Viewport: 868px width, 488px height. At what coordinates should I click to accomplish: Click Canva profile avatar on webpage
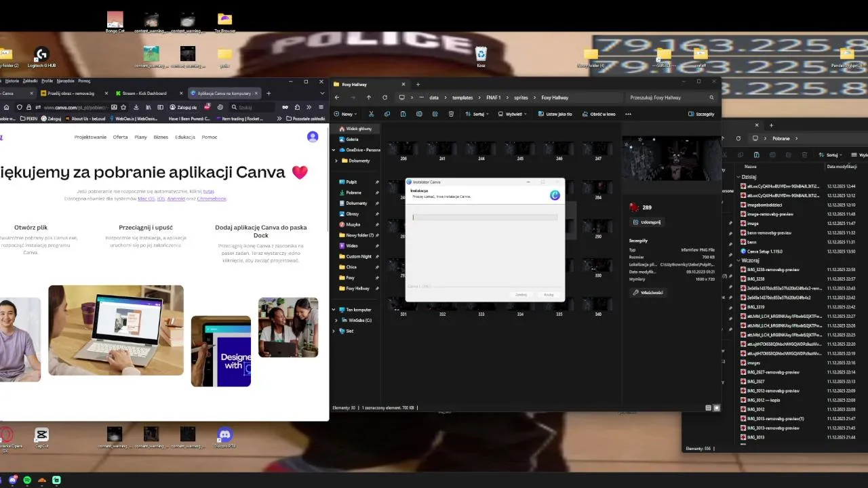click(313, 136)
